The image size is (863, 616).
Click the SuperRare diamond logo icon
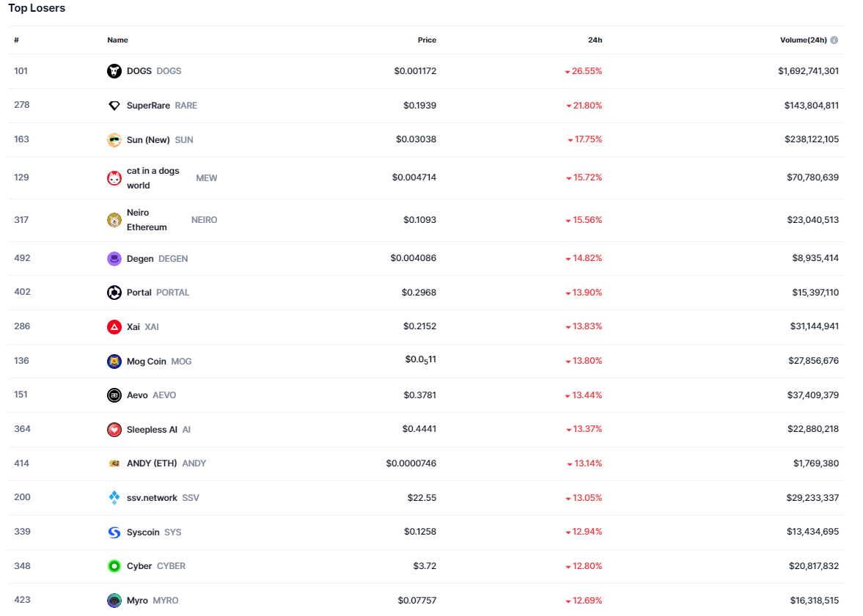pyautogui.click(x=114, y=106)
